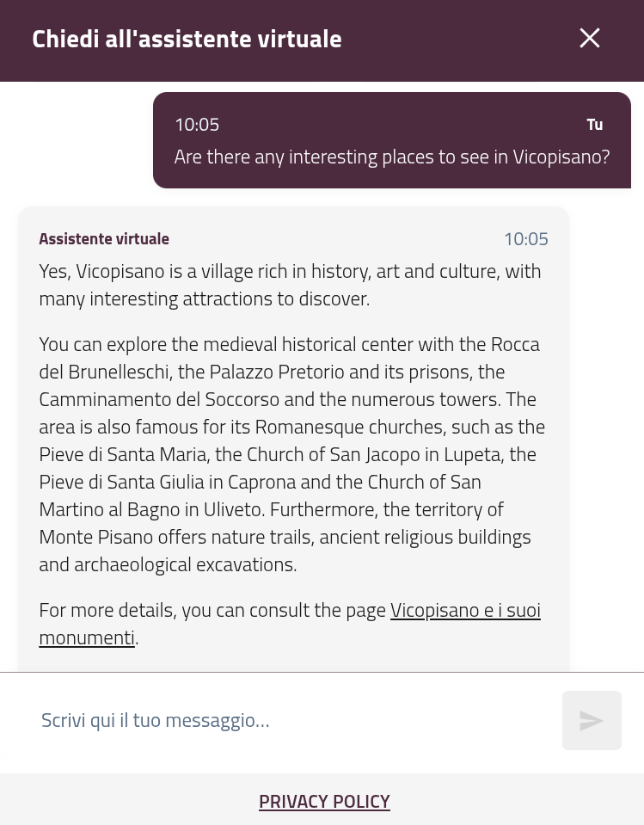Click the paragraph starting 'Yes, Vicopisano is'
This screenshot has height=825, width=644.
[290, 285]
